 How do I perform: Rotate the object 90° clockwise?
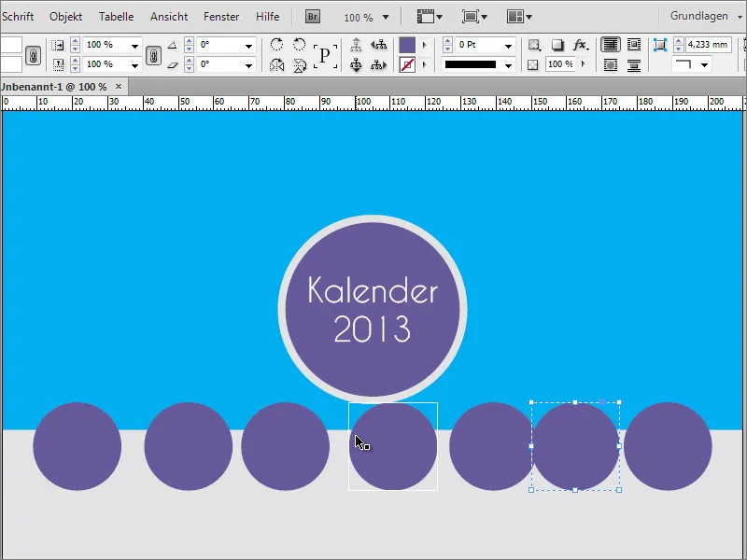point(276,45)
